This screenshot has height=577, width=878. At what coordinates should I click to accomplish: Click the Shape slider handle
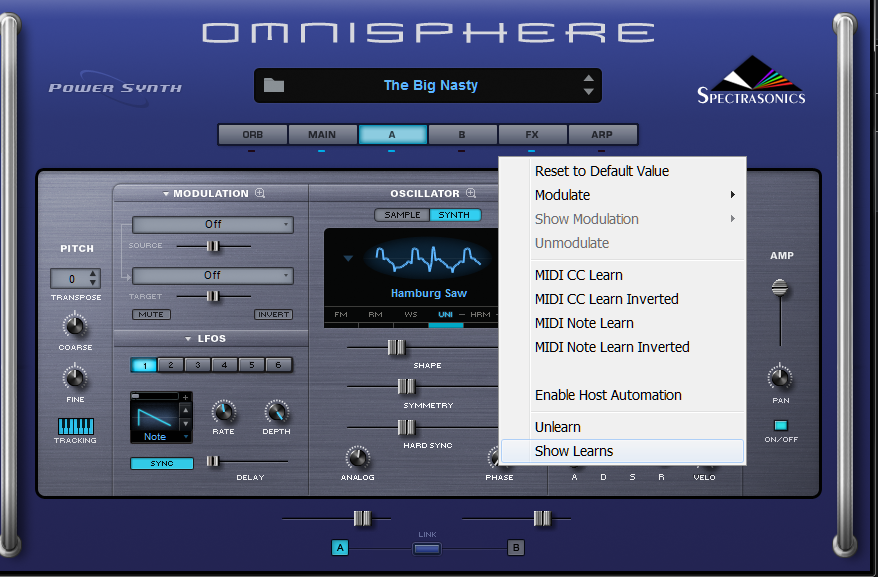coord(396,347)
